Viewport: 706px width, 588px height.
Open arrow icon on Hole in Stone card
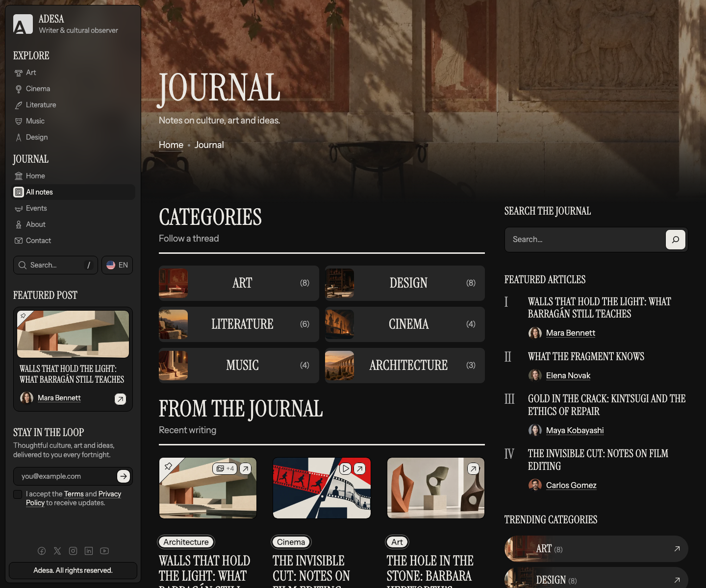474,468
